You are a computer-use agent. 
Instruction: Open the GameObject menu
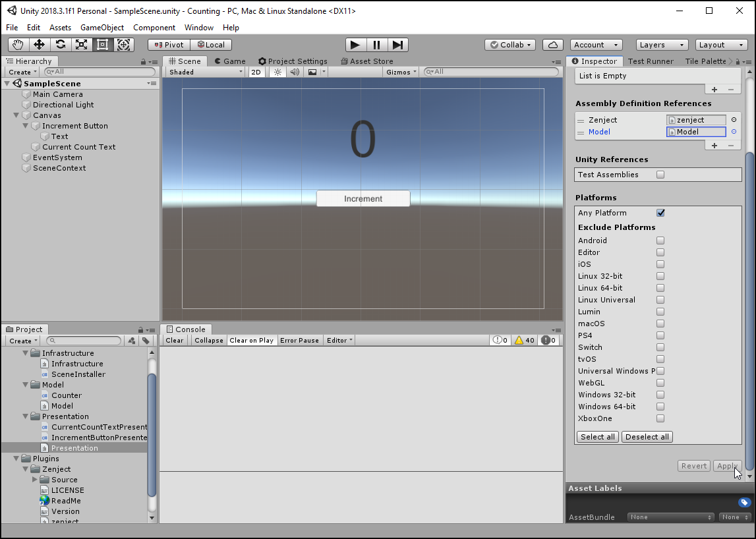tap(103, 28)
